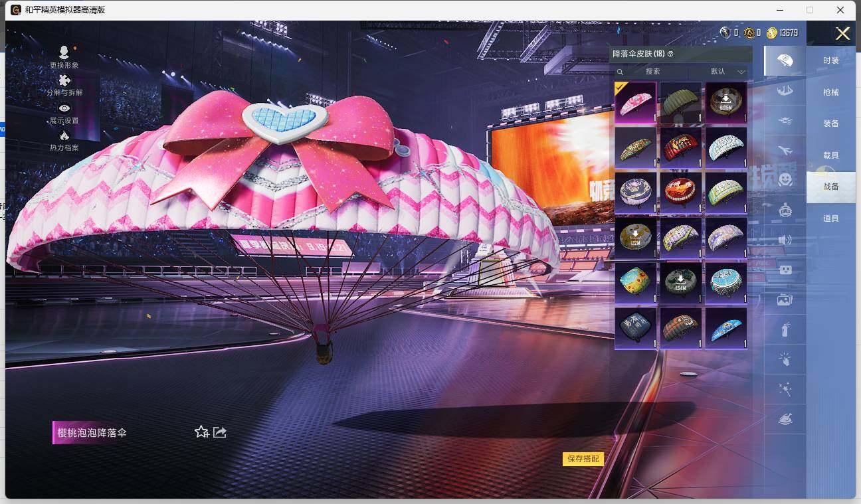The width and height of the screenshot is (861, 504).
Task: Click the 搜索 search field
Action: click(x=652, y=72)
